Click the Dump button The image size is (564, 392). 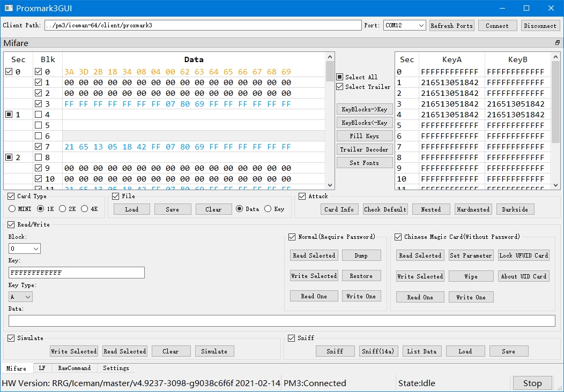(361, 255)
